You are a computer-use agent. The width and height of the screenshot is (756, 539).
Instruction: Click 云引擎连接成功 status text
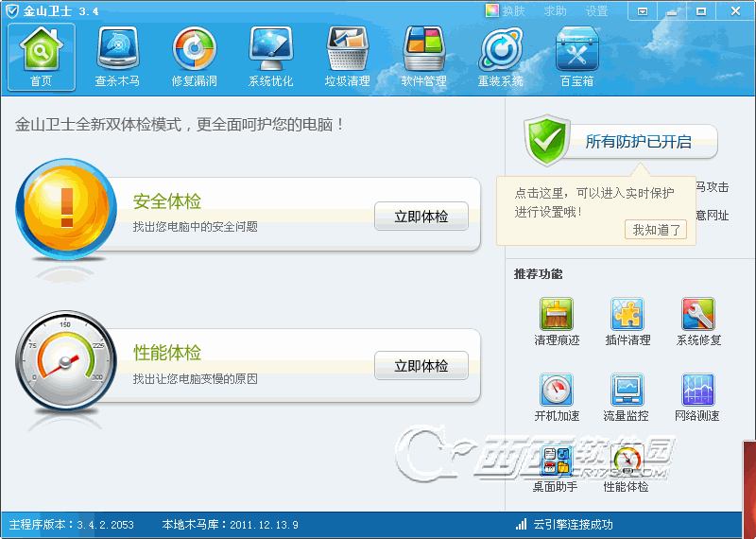pyautogui.click(x=573, y=525)
